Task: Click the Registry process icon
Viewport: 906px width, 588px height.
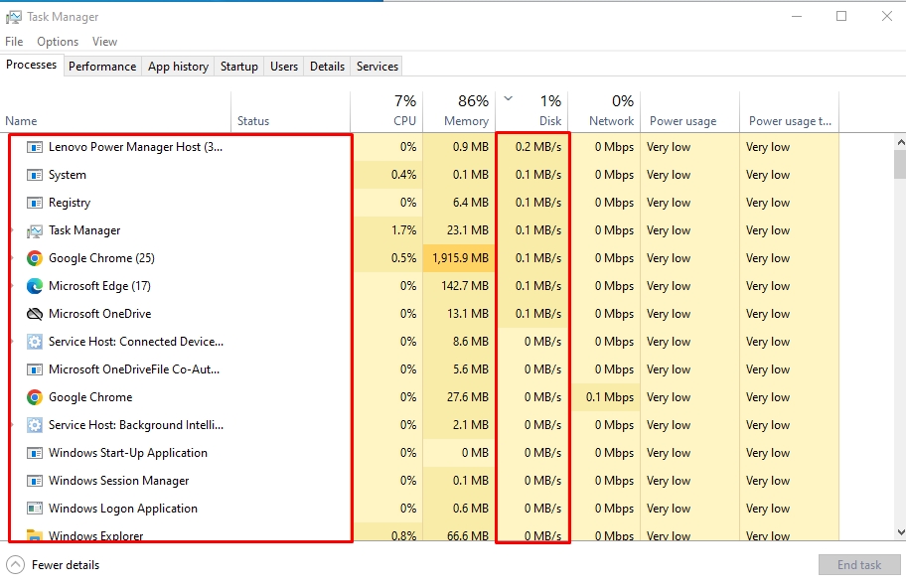Action: (35, 203)
